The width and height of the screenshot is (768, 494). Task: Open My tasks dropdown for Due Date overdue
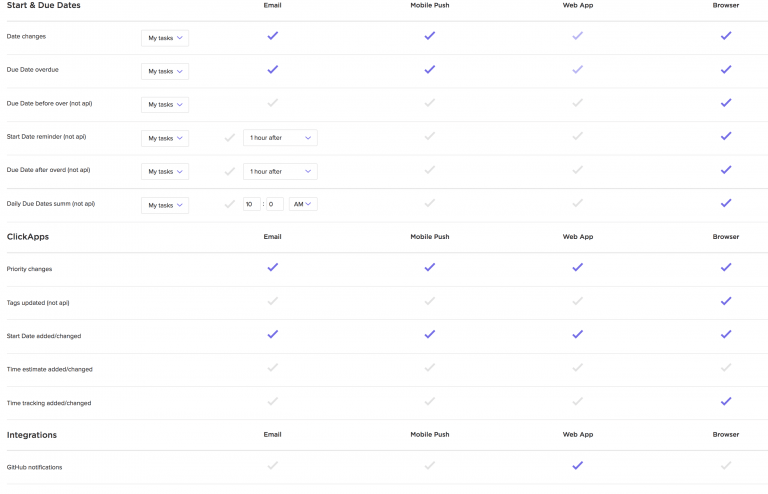pos(165,71)
